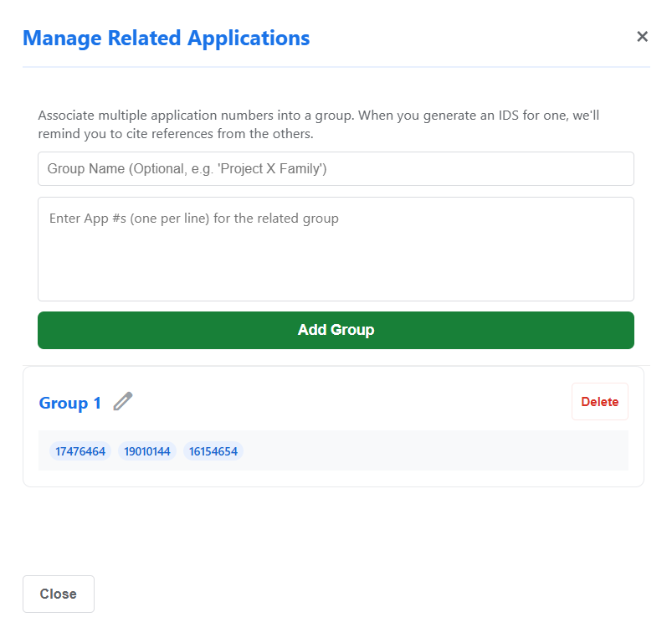Delete Group 1
672x633 pixels.
click(x=599, y=401)
